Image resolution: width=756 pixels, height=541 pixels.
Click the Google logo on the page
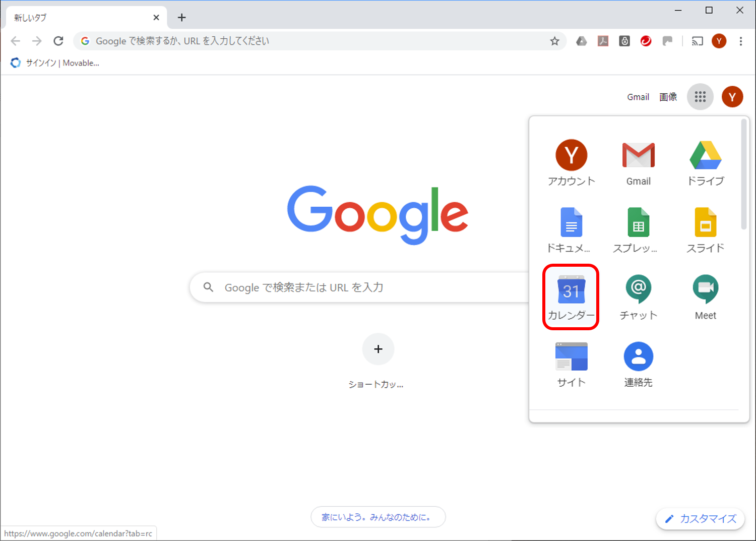coord(378,214)
